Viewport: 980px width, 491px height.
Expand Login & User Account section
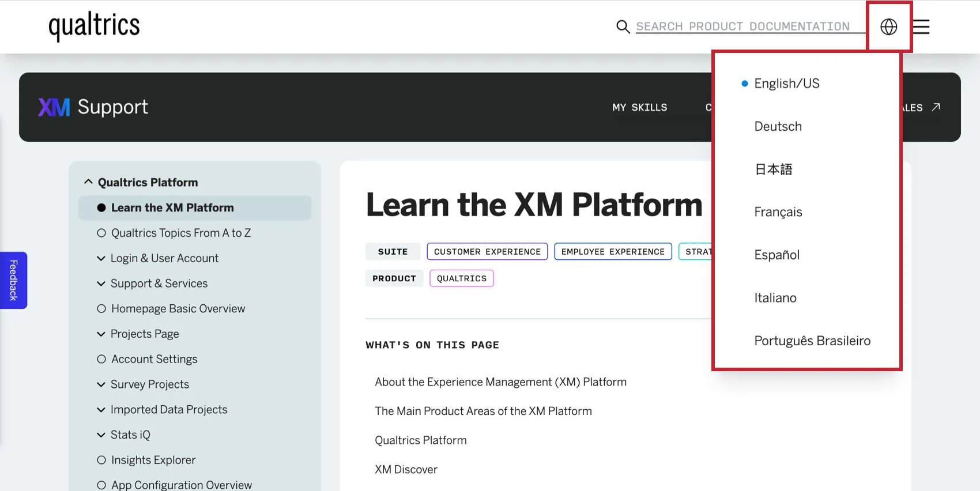pos(101,258)
